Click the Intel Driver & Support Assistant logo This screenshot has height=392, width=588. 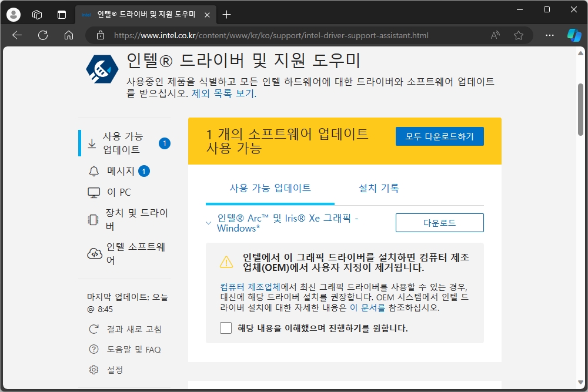[102, 69]
